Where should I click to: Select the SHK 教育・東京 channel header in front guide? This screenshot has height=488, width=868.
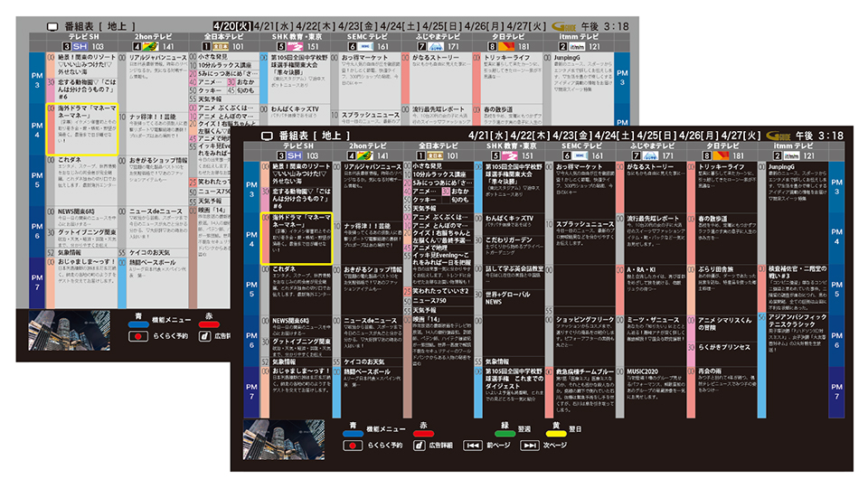click(x=510, y=146)
